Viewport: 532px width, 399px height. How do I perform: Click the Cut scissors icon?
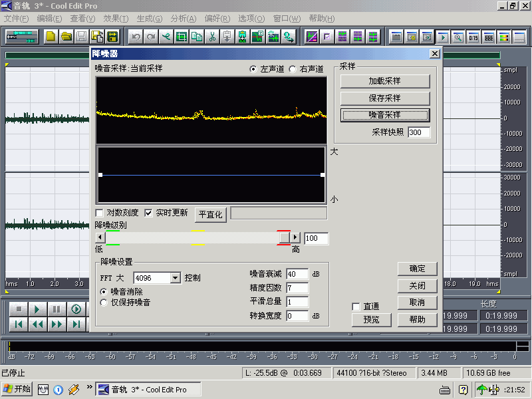[x=211, y=37]
